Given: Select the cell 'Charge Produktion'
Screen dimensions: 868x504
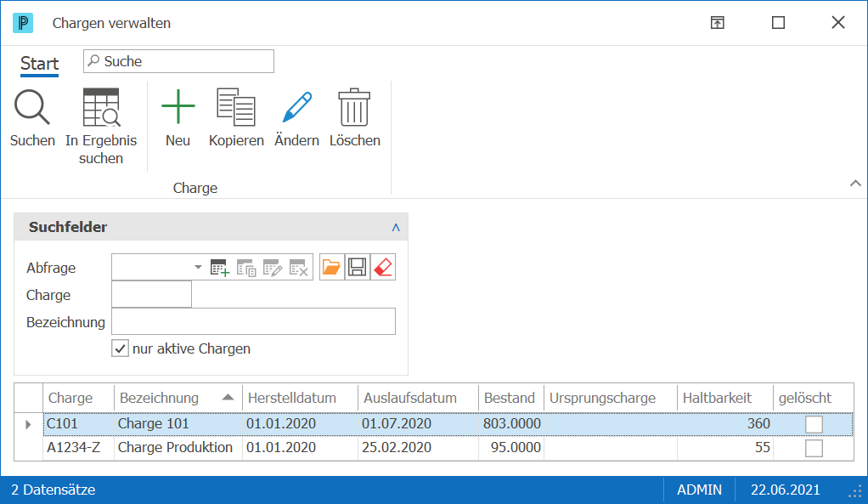Looking at the screenshot, I should pos(176,448).
